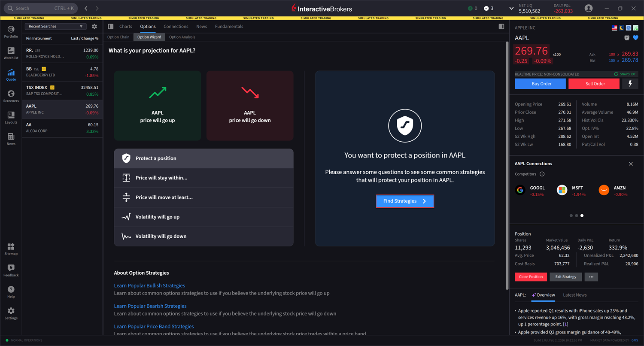Open the Portfolio sidebar icon
This screenshot has height=346, width=644.
pyautogui.click(x=11, y=31)
